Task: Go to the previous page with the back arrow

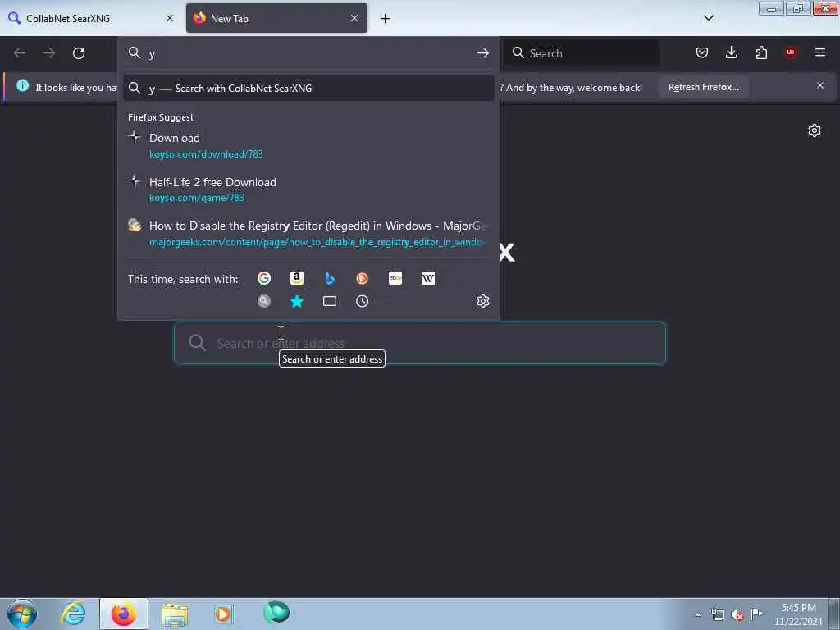Action: click(20, 53)
